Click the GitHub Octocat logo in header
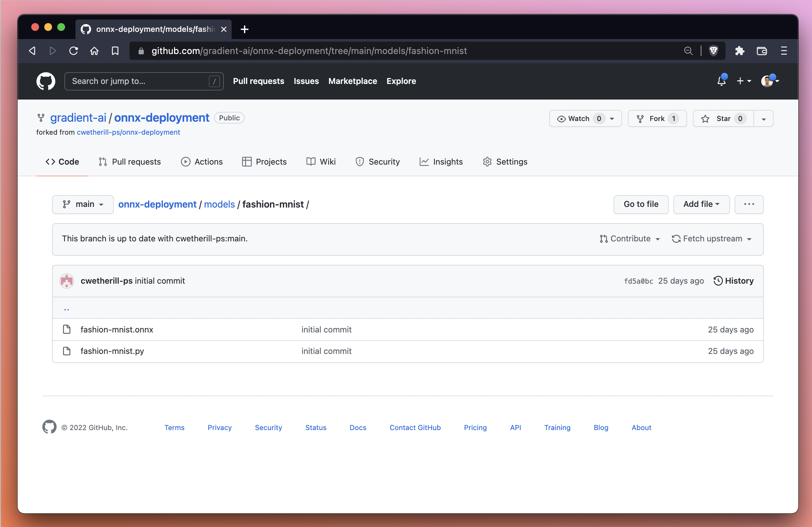The image size is (812, 527). pos(46,81)
